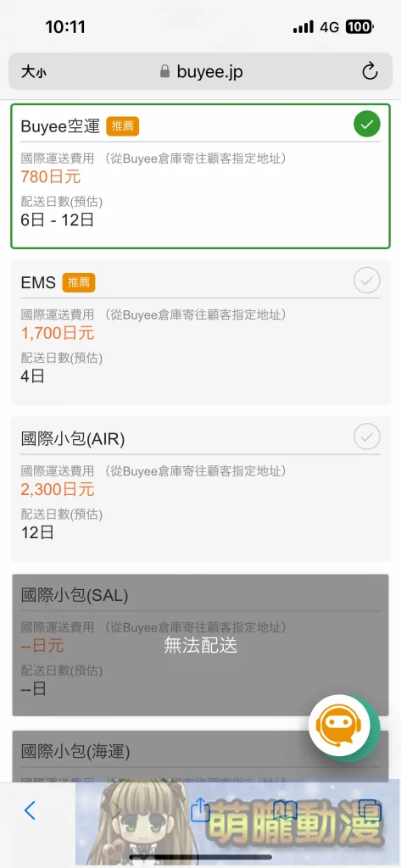The image size is (401, 868).
Task: Tap the disabled 國際小包(SAL) option
Action: (x=200, y=645)
